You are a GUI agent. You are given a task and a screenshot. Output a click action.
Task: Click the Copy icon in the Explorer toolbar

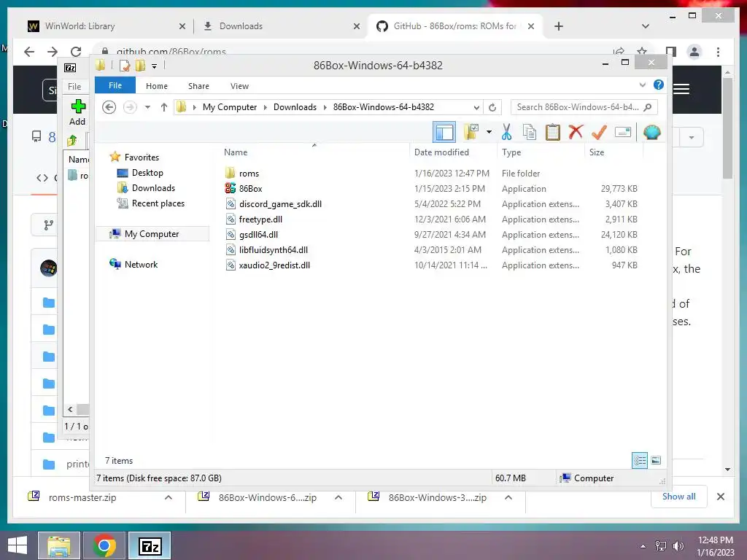(x=530, y=132)
